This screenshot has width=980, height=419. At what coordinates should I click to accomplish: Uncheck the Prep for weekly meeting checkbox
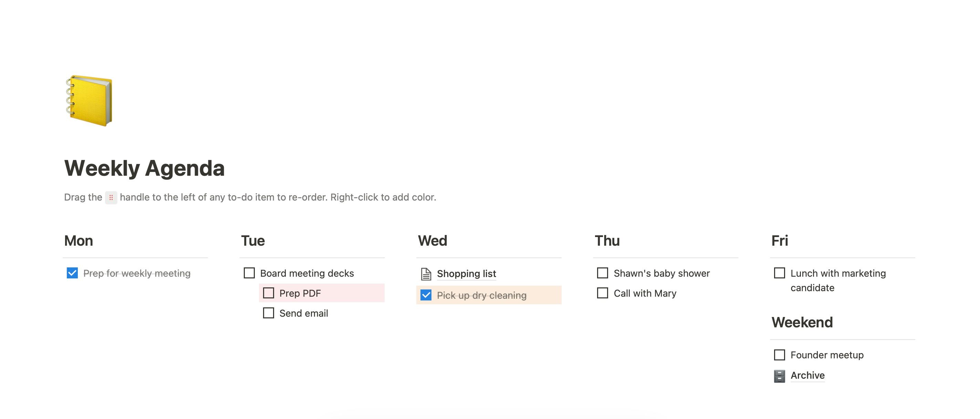[x=72, y=273]
